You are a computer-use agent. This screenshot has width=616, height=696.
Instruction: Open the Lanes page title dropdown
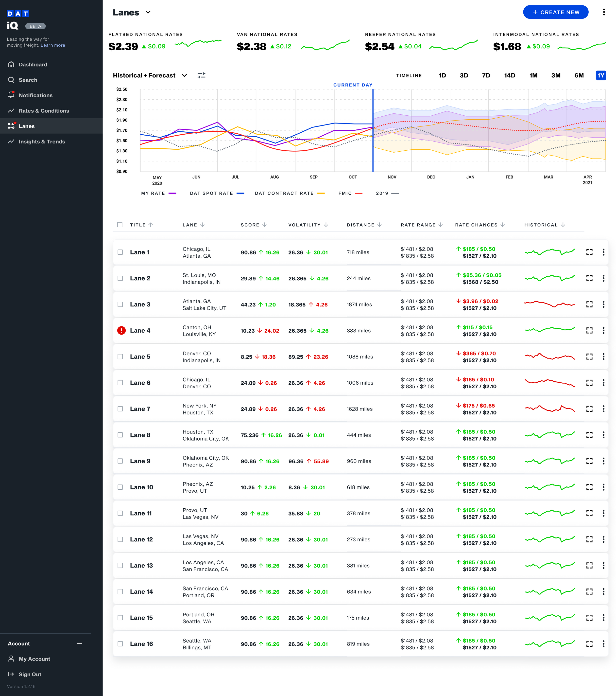click(148, 12)
